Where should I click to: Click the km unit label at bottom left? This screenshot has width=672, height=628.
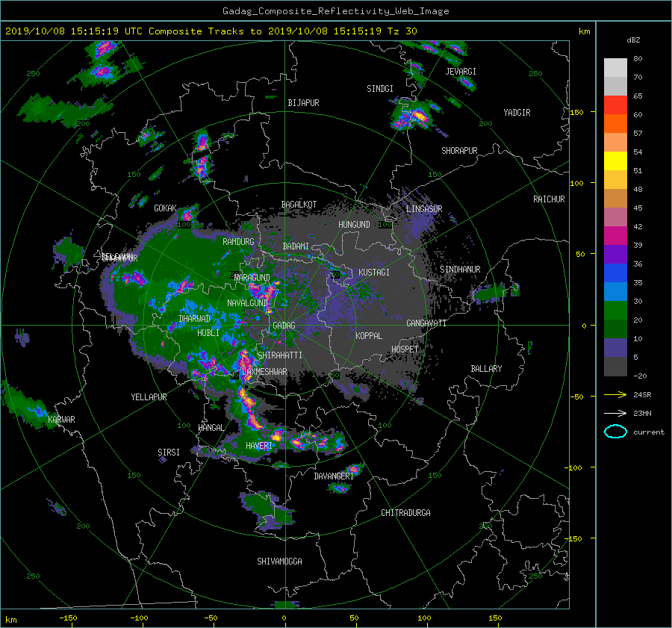click(10, 620)
